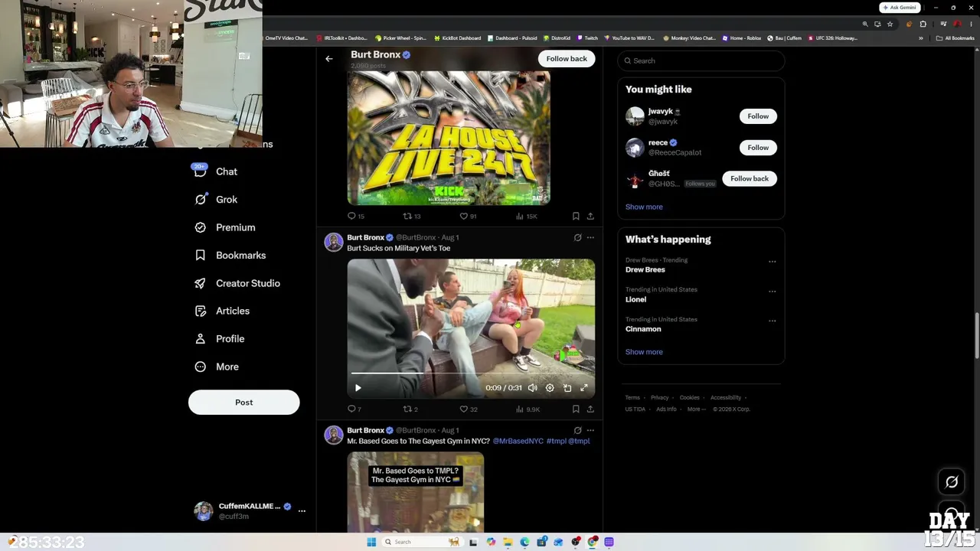
Task: Open the Twitch bookmark in the bookmarks bar
Action: (588, 38)
